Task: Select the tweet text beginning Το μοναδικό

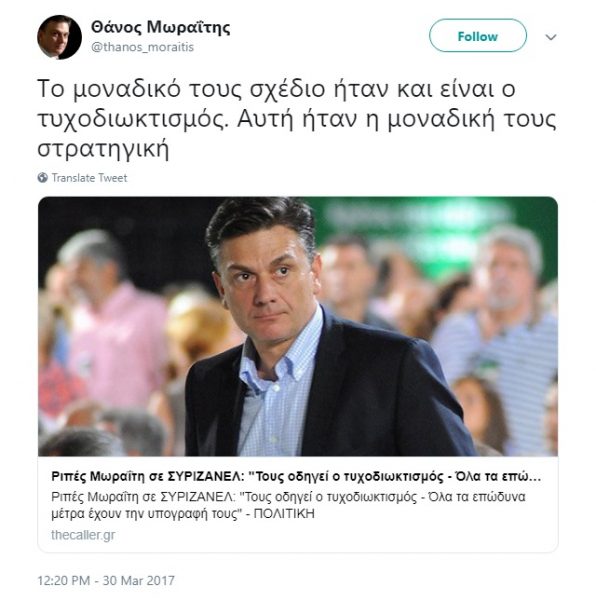Action: [297, 119]
